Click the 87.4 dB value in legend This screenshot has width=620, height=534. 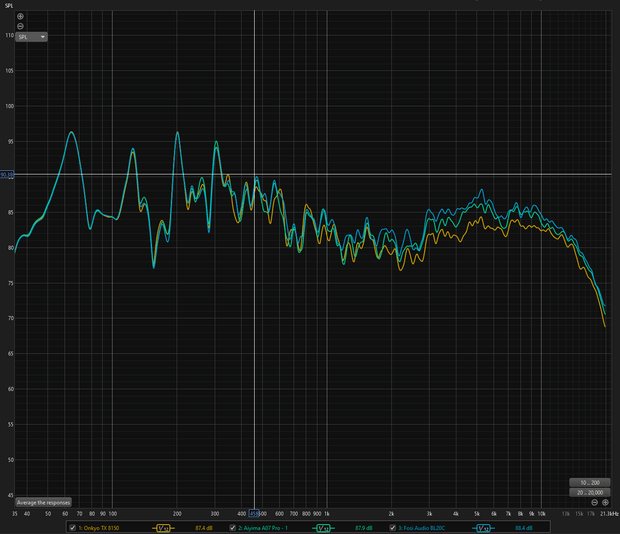(x=204, y=528)
